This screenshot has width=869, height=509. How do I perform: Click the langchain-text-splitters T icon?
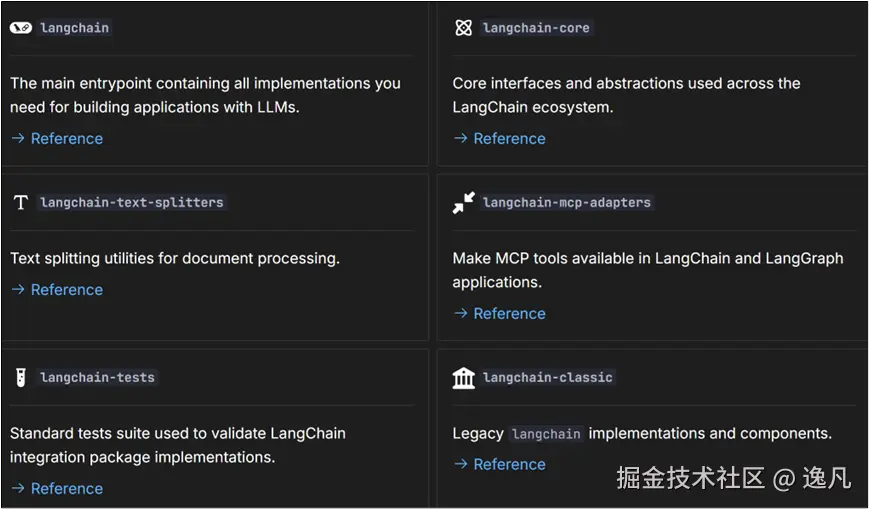coord(21,203)
